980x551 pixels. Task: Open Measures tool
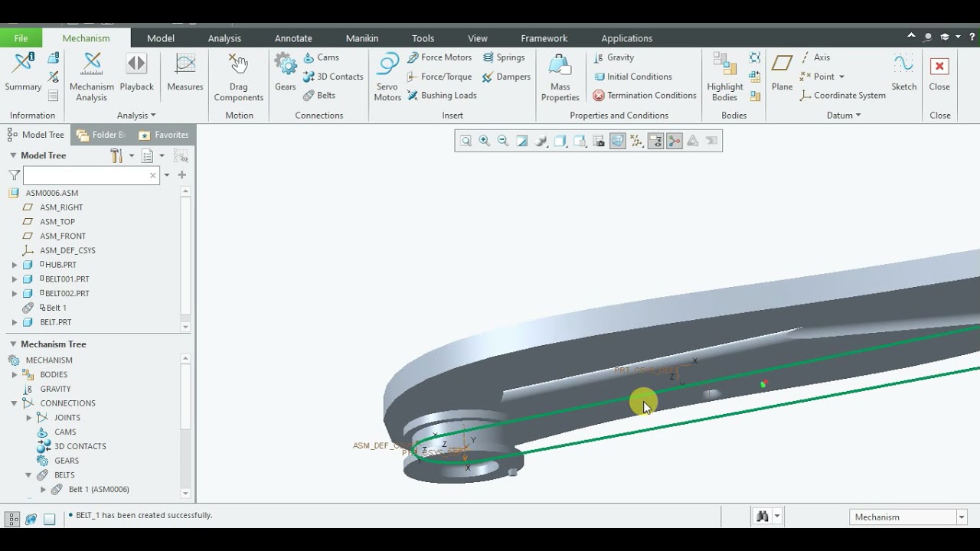tap(185, 72)
